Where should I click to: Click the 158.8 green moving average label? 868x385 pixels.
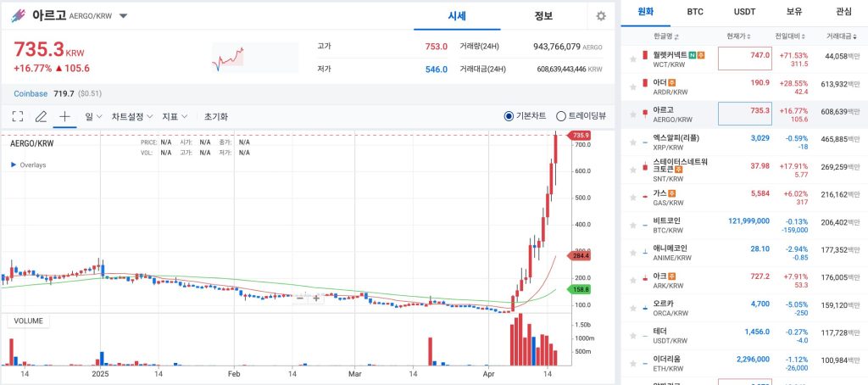click(x=579, y=289)
